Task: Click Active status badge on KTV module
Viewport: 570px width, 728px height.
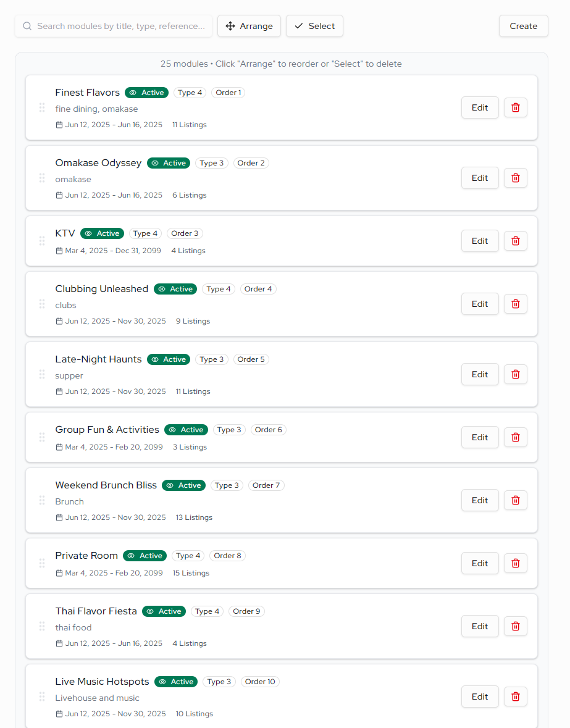Action: (x=102, y=233)
